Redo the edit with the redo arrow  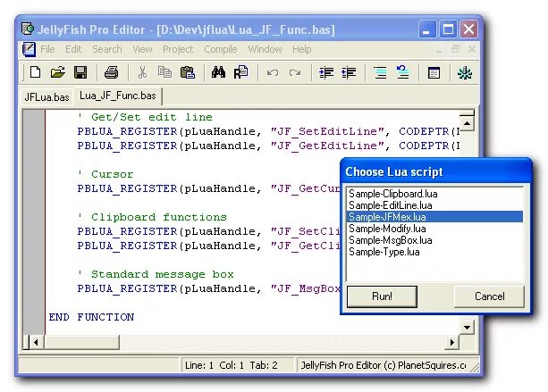[x=295, y=73]
